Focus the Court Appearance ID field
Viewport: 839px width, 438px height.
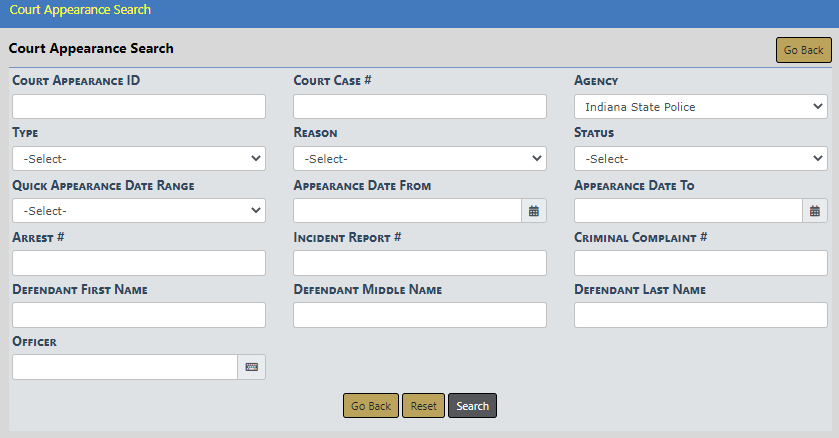139,107
